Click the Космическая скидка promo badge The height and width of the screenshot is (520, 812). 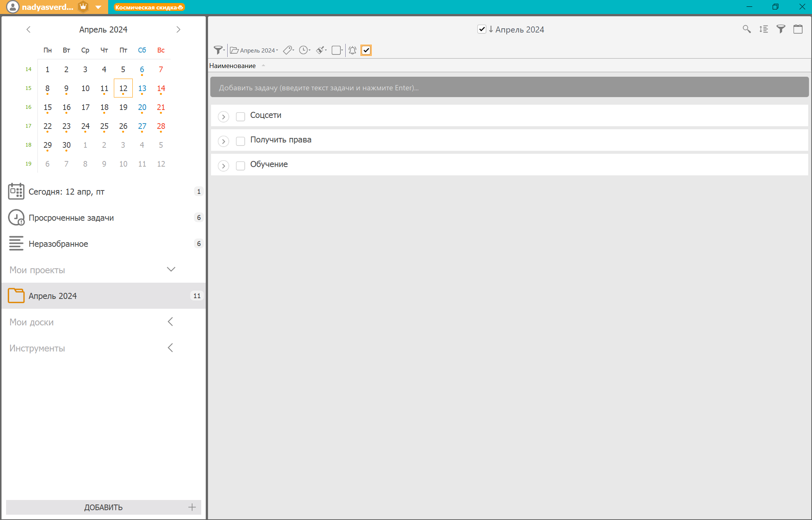pyautogui.click(x=149, y=7)
